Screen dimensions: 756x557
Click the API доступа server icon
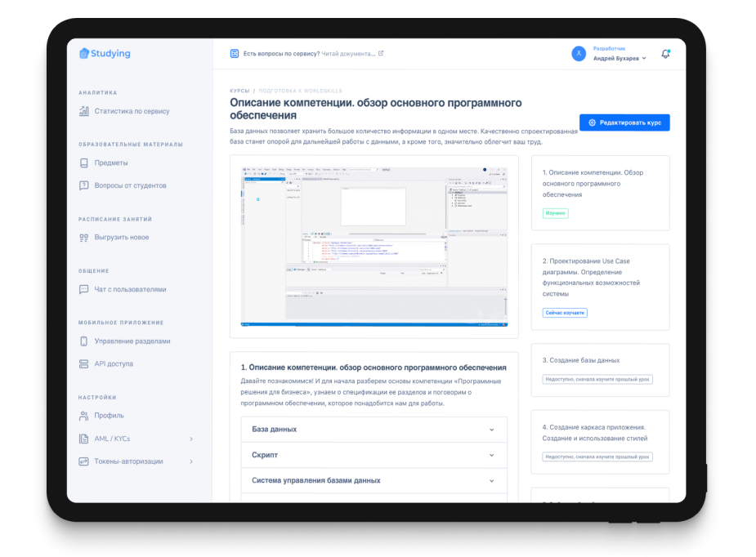pyautogui.click(x=84, y=363)
